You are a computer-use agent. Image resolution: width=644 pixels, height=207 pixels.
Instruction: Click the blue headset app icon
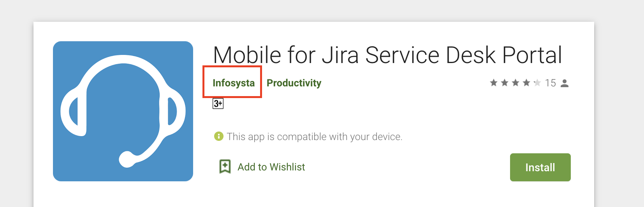123,111
